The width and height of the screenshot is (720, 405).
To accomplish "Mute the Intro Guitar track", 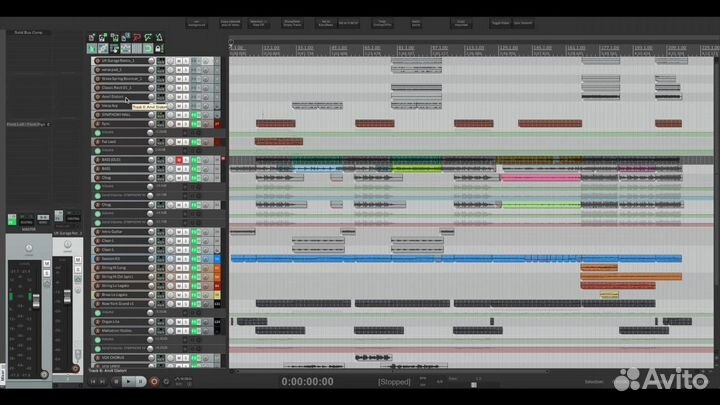I will point(180,232).
